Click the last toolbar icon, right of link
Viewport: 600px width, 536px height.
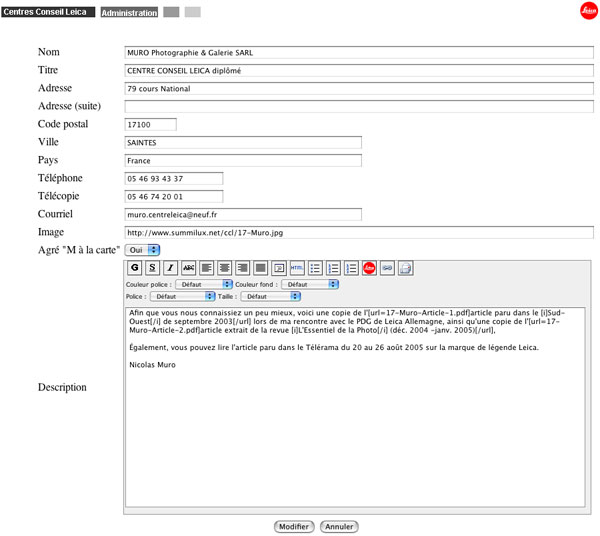(x=406, y=268)
